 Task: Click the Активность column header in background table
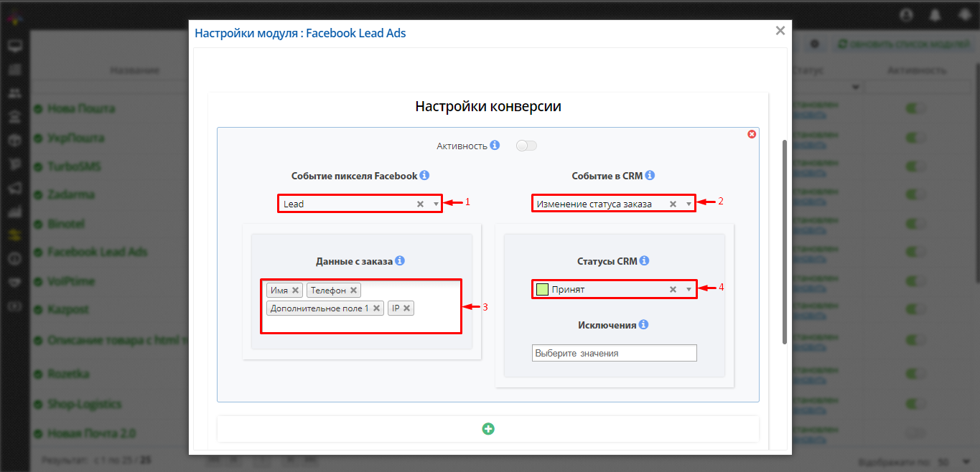click(916, 70)
